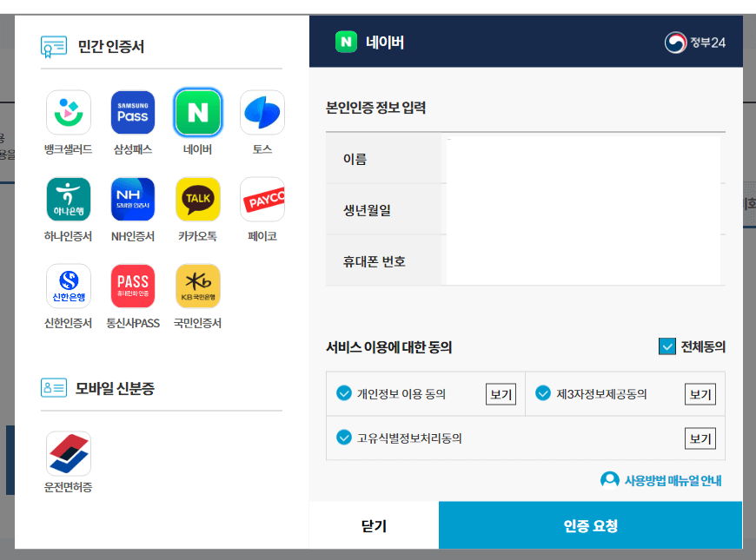
Task: Click the 휴대폰 번호 input field
Action: 583,260
